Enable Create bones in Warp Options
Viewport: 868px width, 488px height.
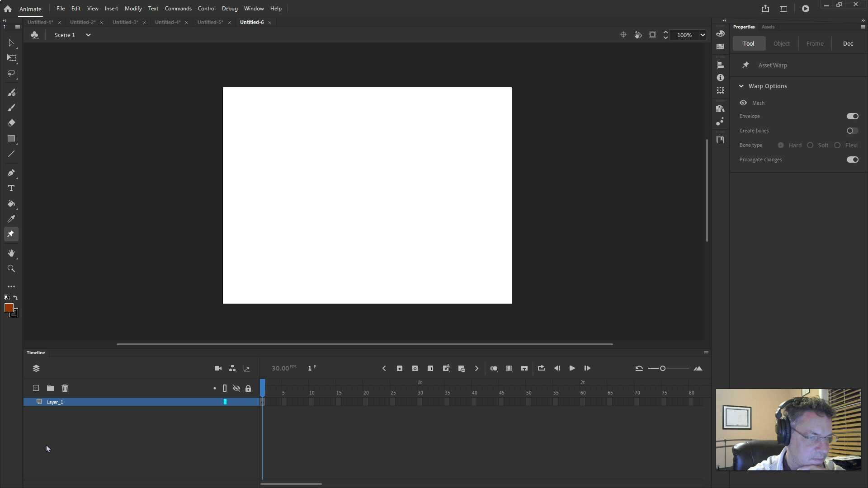(852, 131)
